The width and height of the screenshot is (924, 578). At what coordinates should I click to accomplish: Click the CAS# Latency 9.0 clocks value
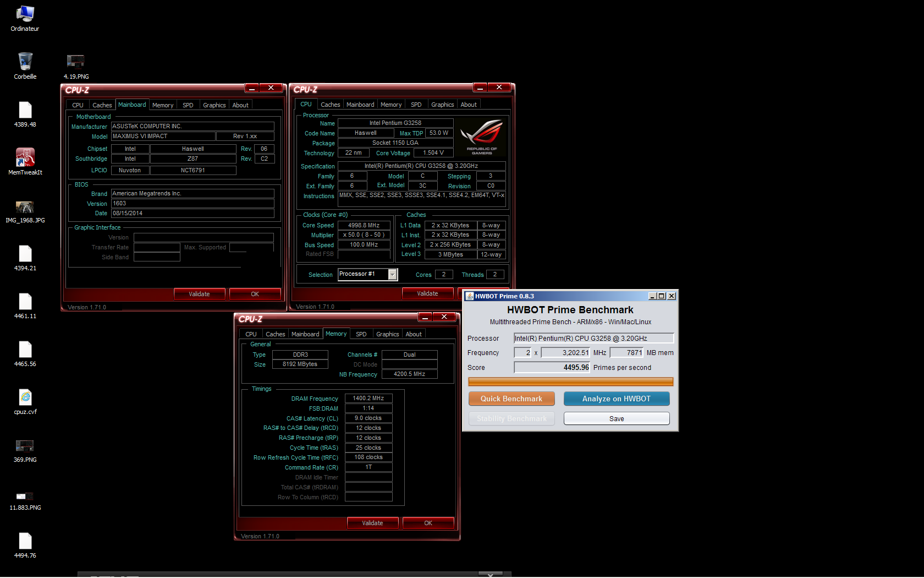[x=369, y=418]
